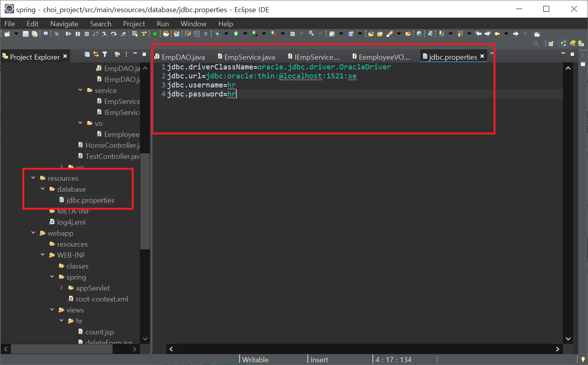Start debugging with the Debug toolbar icon
Image resolution: width=588 pixels, height=365 pixels.
click(x=217, y=34)
